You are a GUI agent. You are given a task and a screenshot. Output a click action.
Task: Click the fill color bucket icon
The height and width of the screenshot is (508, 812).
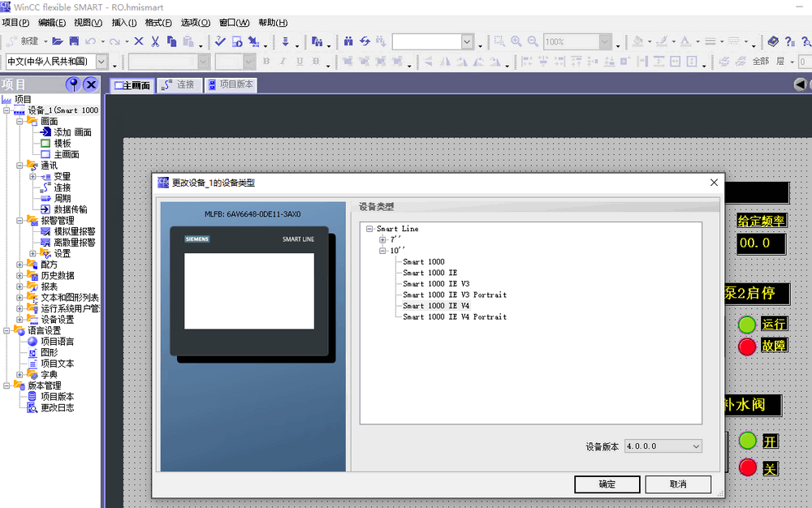(638, 41)
